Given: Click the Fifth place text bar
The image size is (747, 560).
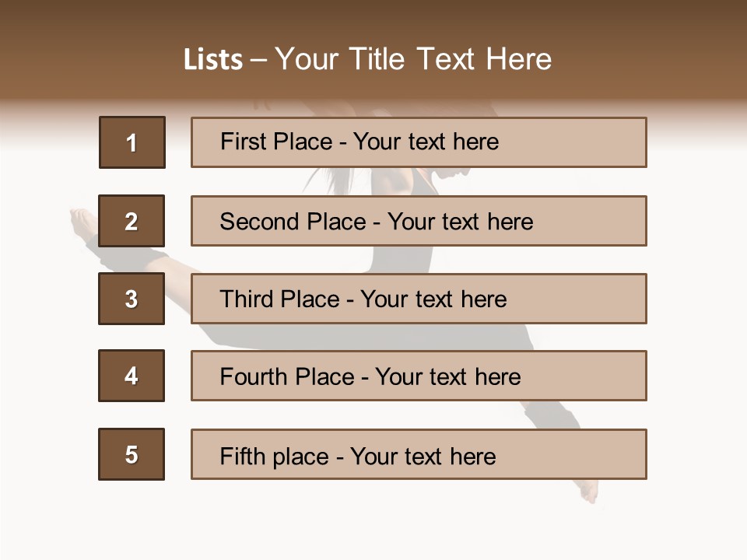Looking at the screenshot, I should 419,454.
